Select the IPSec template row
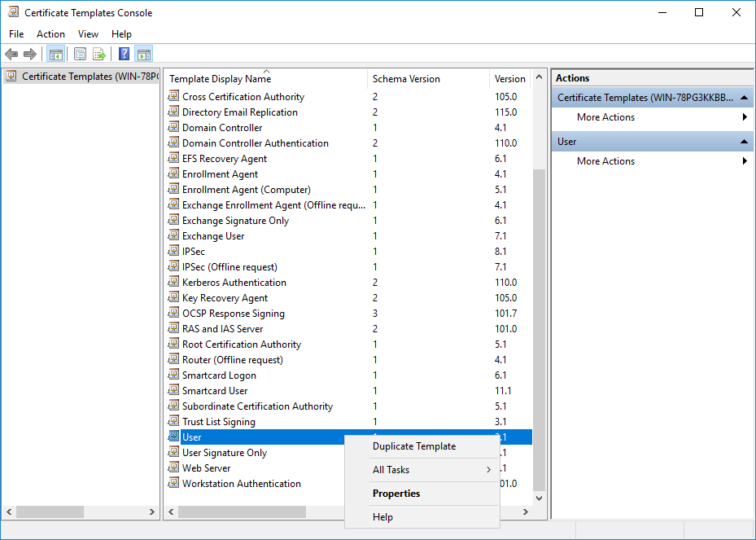 (x=349, y=252)
